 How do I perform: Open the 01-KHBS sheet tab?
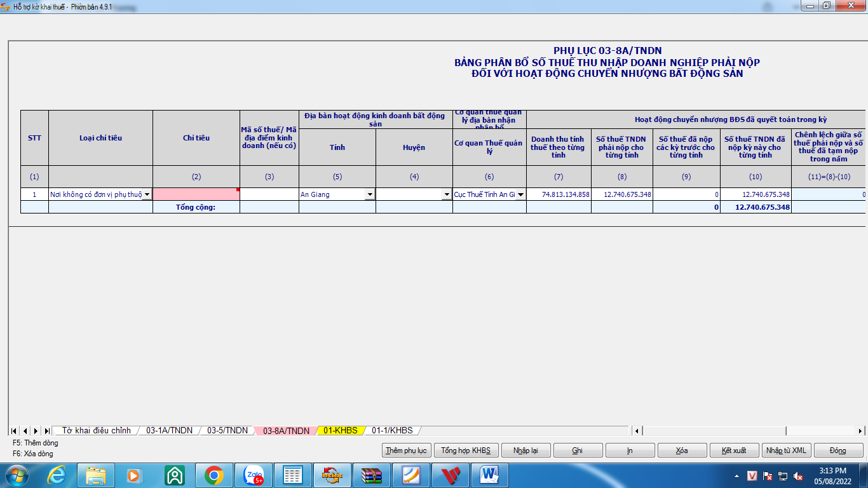click(x=340, y=431)
